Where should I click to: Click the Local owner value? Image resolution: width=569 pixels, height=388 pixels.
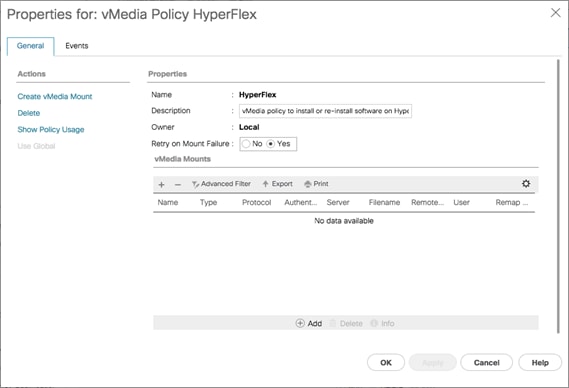coord(249,127)
